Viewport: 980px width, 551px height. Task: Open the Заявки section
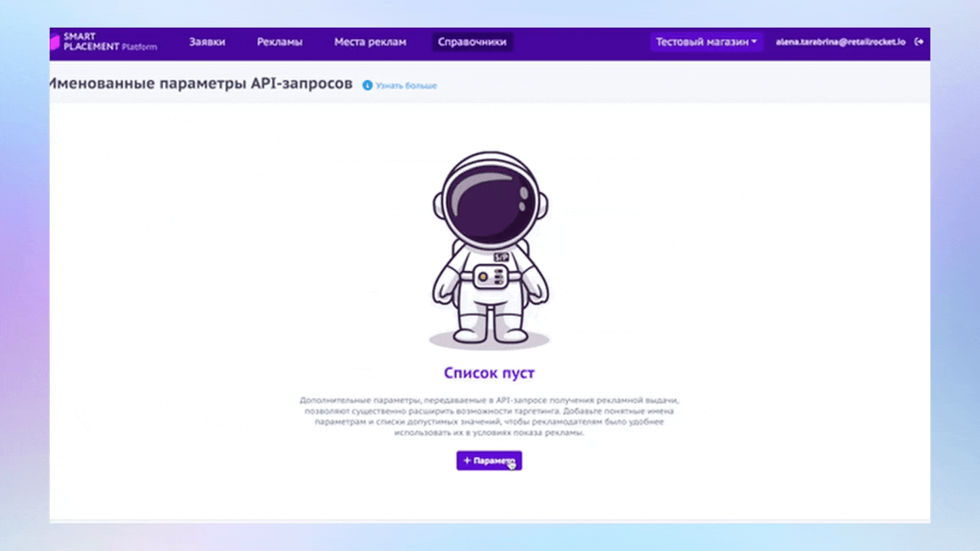pos(207,42)
